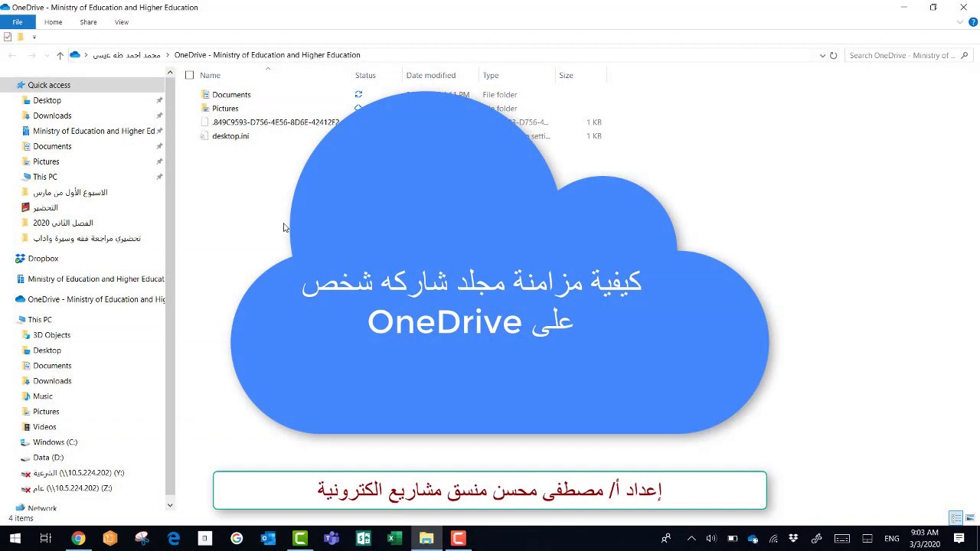Image resolution: width=980 pixels, height=551 pixels.
Task: Click the Properties quick access toolbar icon
Action: pyautogui.click(x=8, y=37)
